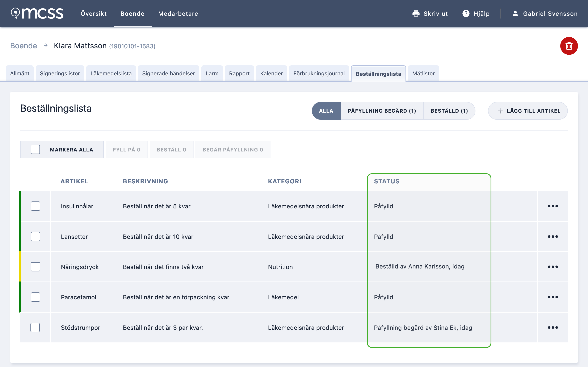
Task: Open Medarbetare in the top navigation
Action: point(178,14)
